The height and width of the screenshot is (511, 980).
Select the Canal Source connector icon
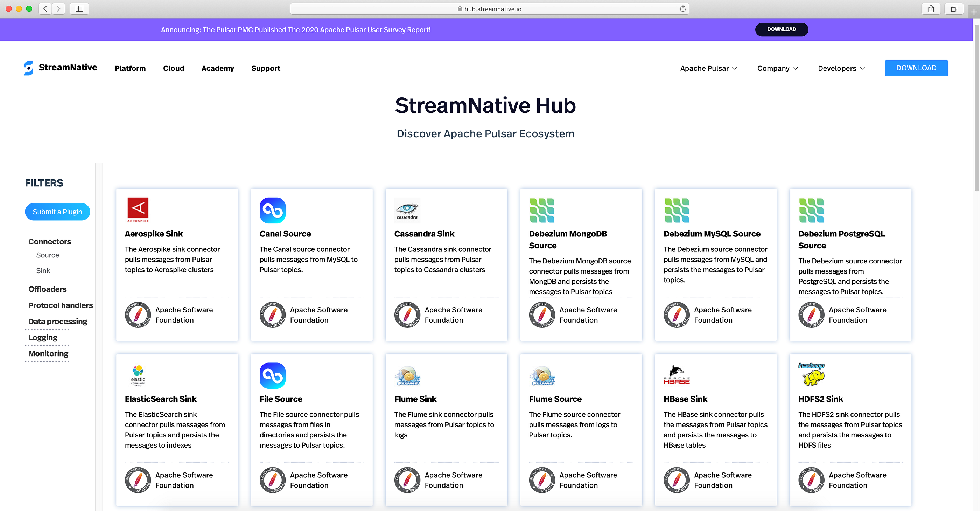pos(272,210)
